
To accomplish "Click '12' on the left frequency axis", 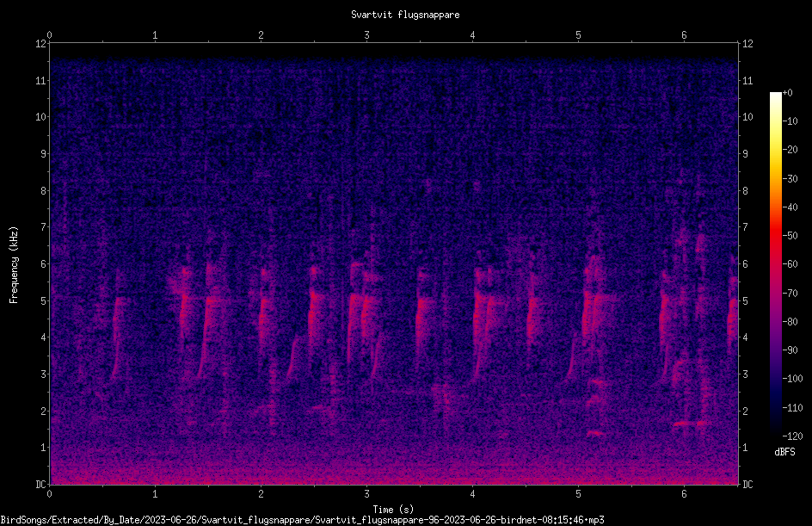I will [40, 44].
